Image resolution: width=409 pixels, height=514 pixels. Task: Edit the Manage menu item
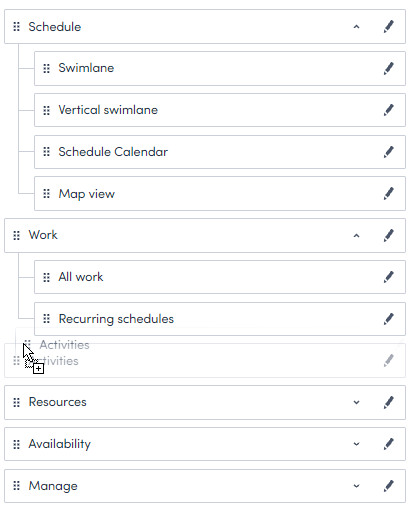tap(389, 486)
